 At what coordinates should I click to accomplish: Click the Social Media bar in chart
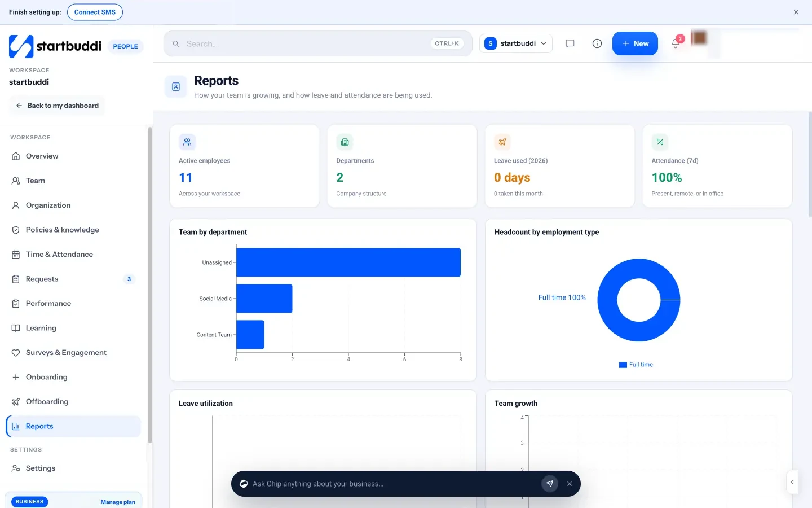[x=264, y=299]
